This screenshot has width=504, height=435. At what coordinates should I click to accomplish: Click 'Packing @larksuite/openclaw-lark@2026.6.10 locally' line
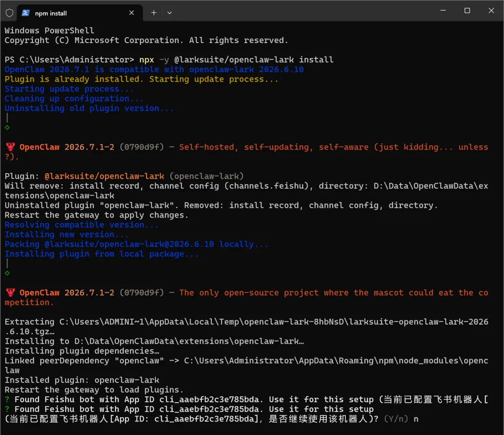(136, 244)
